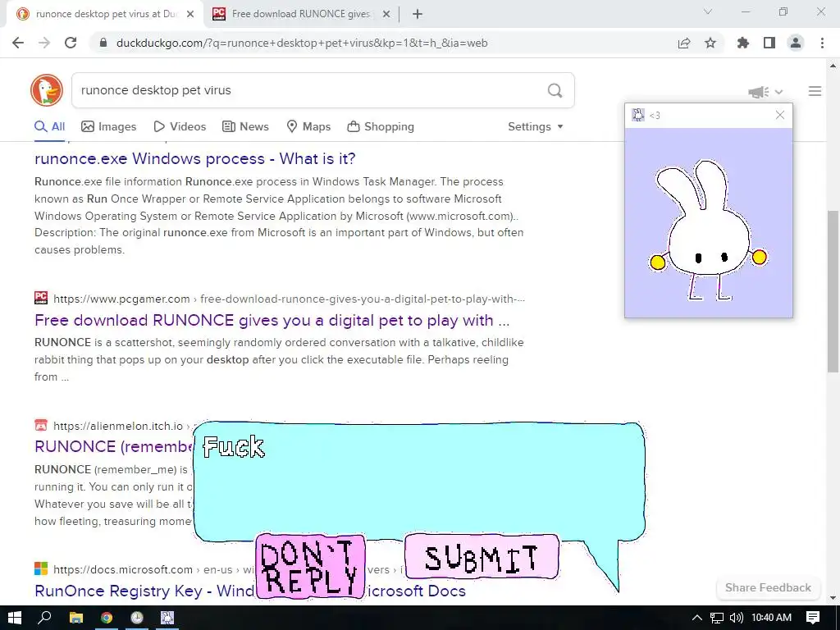Viewport: 840px width, 630px height.
Task: Switch to Shopping results
Action: (x=381, y=127)
